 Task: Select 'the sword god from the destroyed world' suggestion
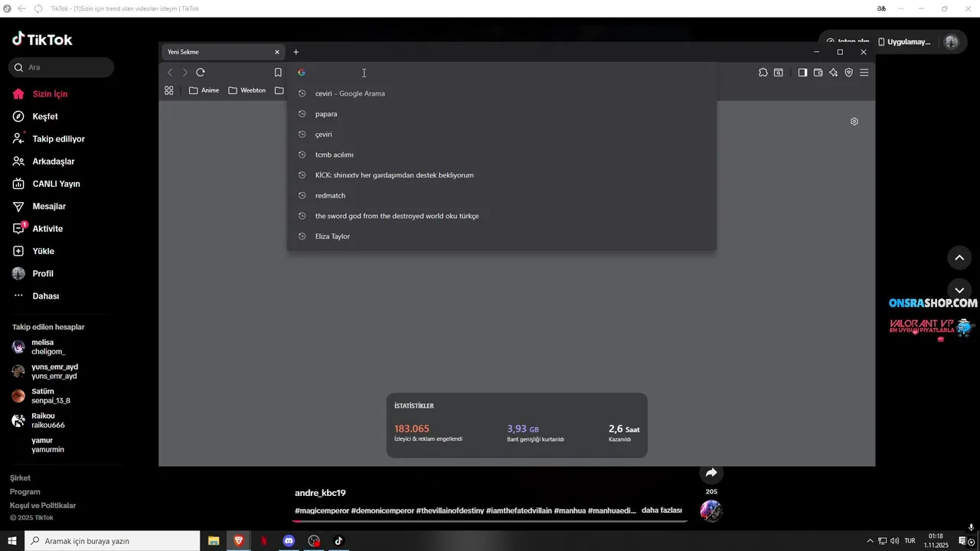pyautogui.click(x=501, y=216)
